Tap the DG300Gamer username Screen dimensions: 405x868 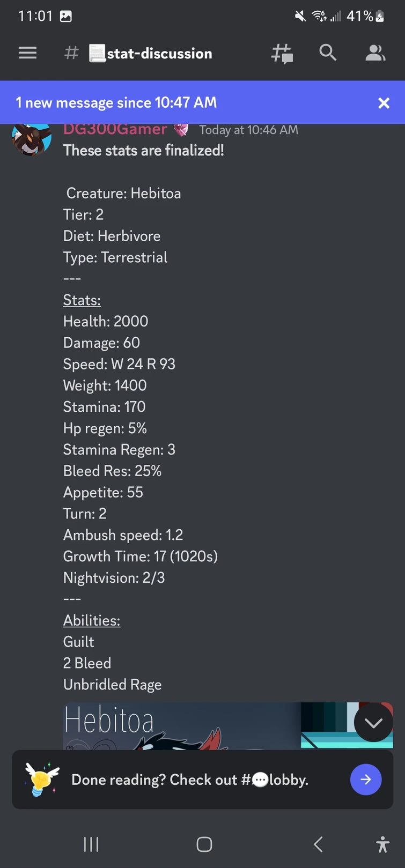coord(115,130)
